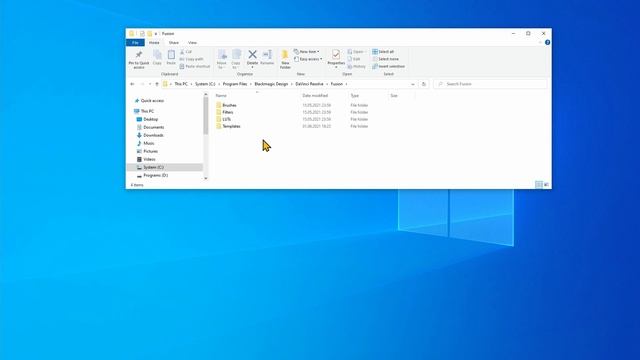640x360 pixels.
Task: Select Downloads in the navigation pane
Action: 153,135
